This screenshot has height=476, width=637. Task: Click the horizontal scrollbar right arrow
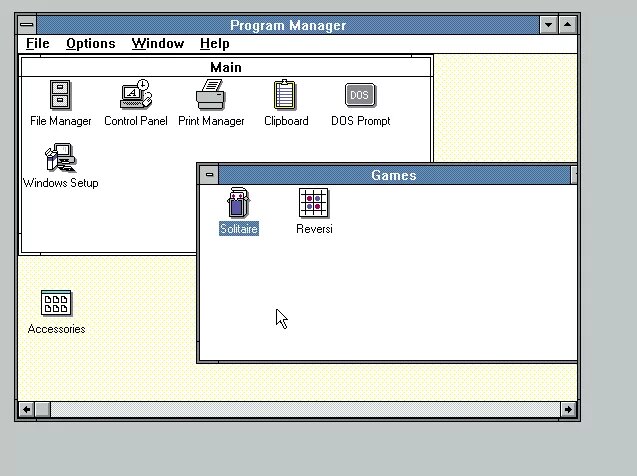point(568,409)
